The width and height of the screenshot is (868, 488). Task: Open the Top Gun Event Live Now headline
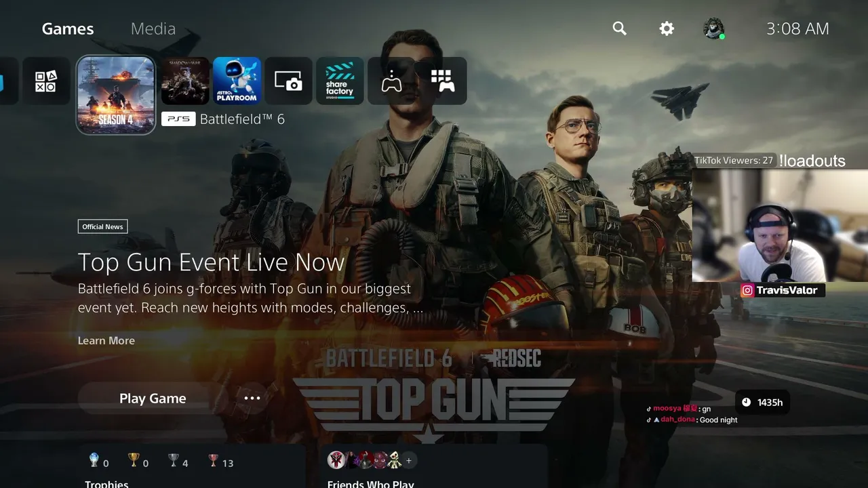click(x=212, y=262)
